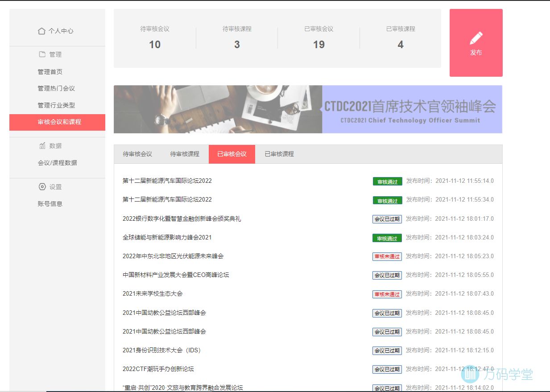Click the CTDC2021 summit banner
The width and height of the screenshot is (550, 392).
308,109
